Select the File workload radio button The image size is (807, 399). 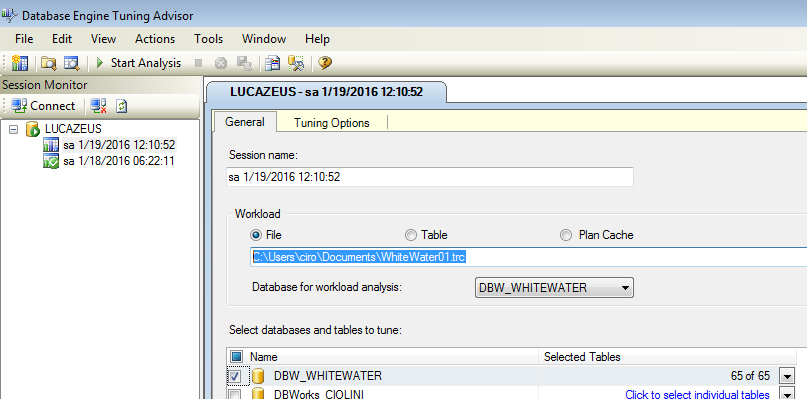click(256, 235)
